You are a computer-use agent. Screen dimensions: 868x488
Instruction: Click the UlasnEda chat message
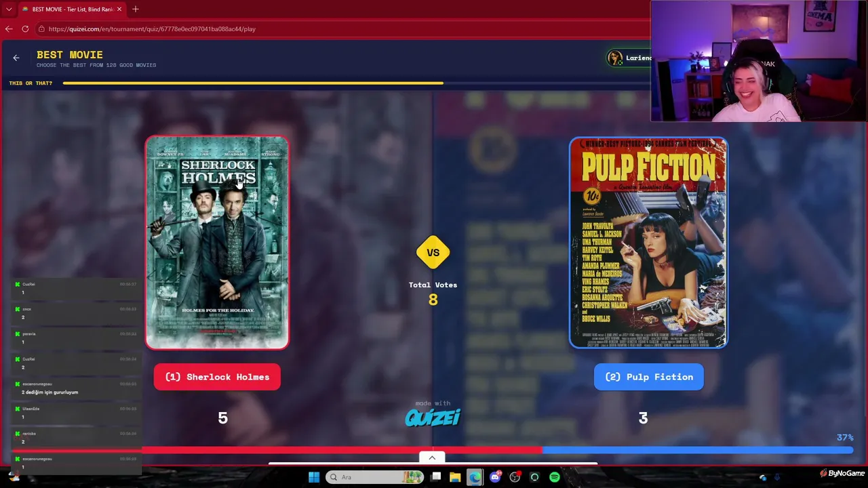[x=76, y=413]
